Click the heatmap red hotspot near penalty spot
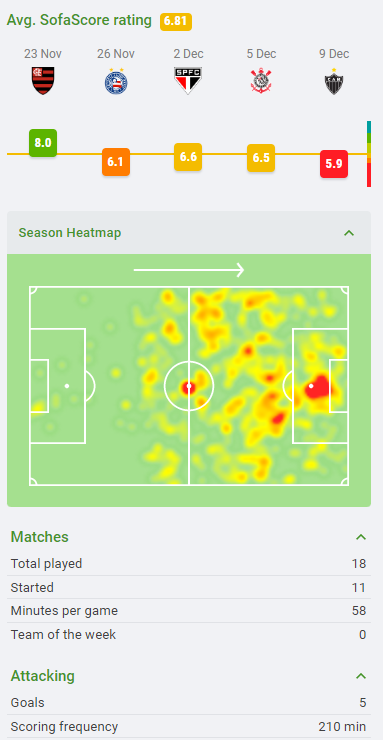 [x=318, y=387]
